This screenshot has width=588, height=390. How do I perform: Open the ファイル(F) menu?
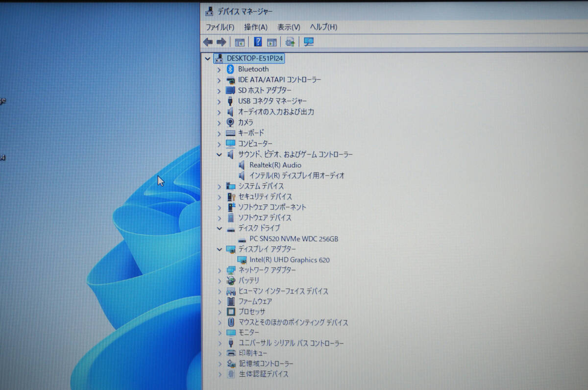[220, 27]
